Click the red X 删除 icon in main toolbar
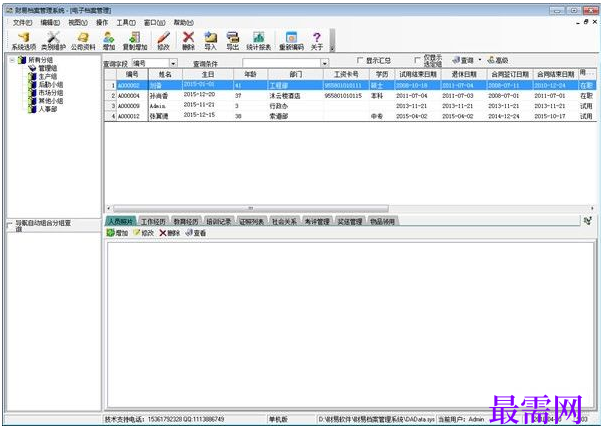This screenshot has height=441, width=601. [x=188, y=41]
